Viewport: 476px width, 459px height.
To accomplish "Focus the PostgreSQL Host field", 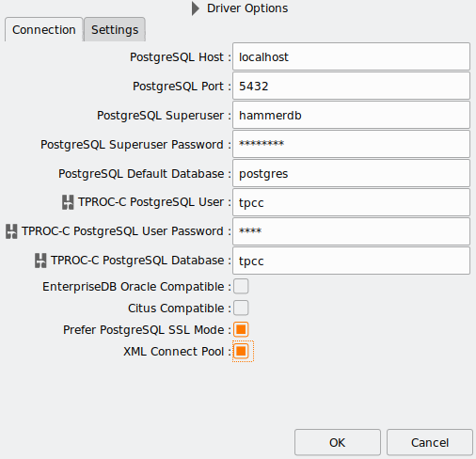I will [x=351, y=56].
